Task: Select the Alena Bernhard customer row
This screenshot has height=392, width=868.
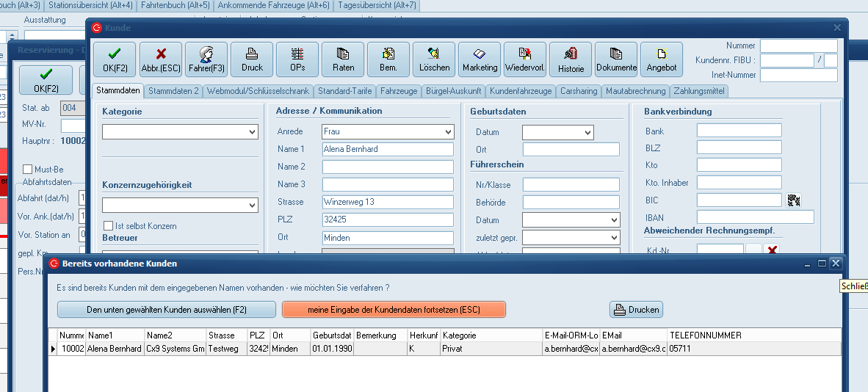Action: (114, 349)
